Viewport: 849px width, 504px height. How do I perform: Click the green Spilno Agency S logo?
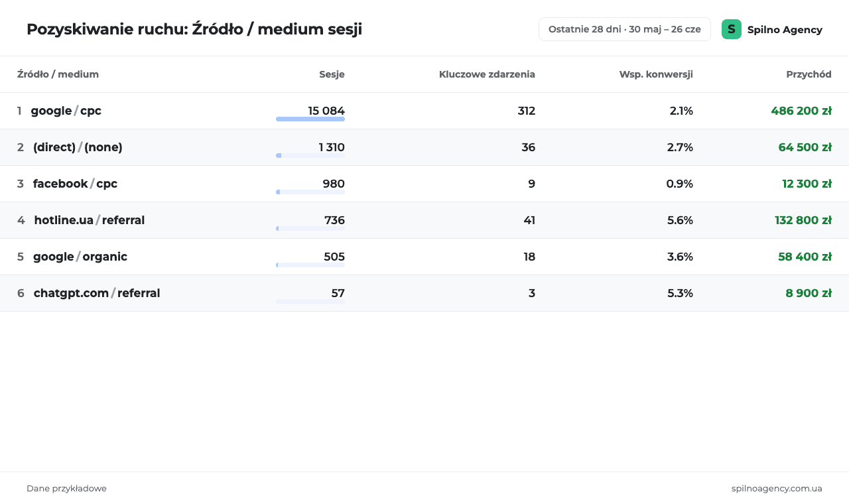click(x=732, y=29)
